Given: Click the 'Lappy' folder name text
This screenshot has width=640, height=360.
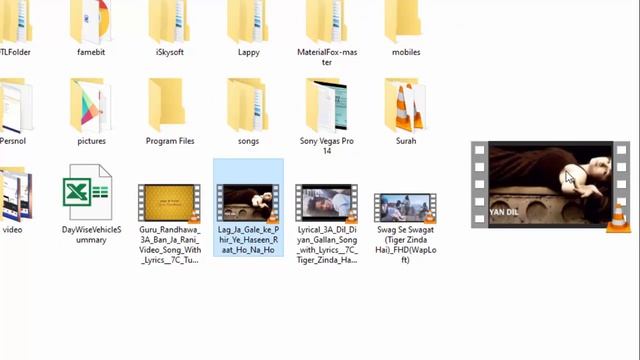Looking at the screenshot, I should (x=249, y=52).
